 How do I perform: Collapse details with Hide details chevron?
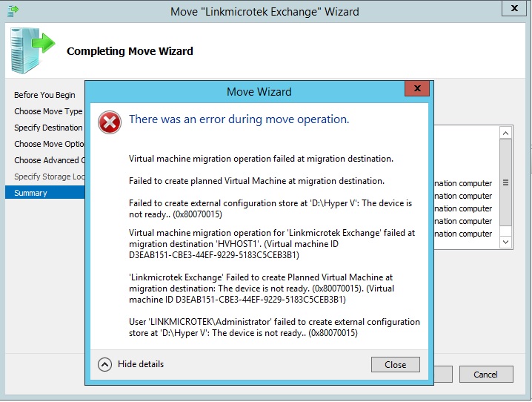104,365
